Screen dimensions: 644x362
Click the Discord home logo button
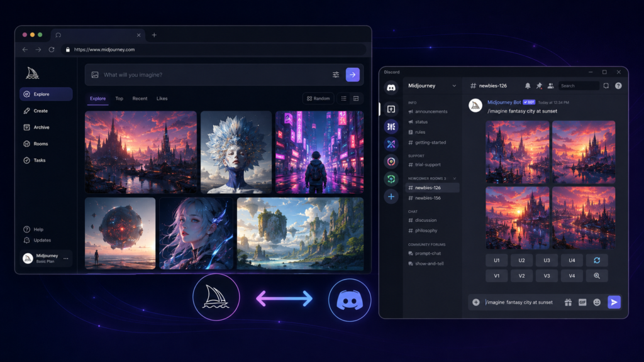pos(391,87)
